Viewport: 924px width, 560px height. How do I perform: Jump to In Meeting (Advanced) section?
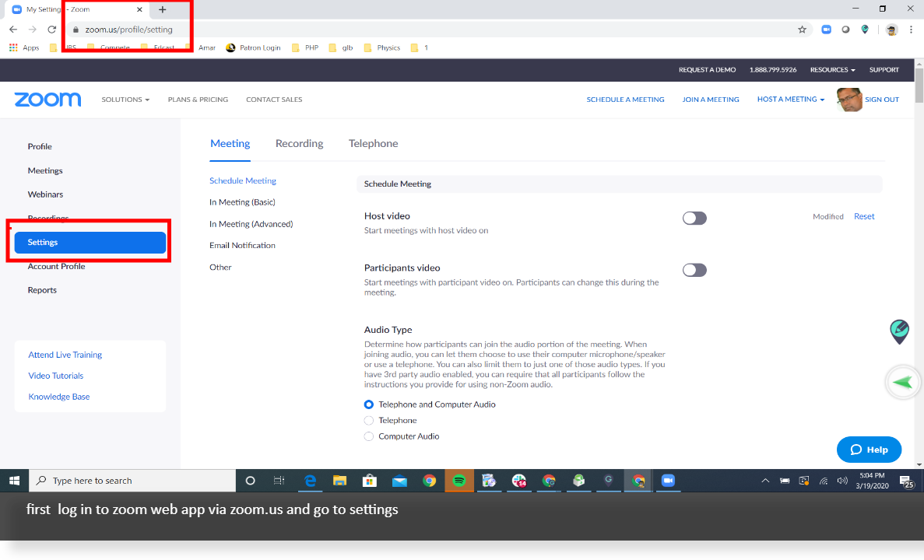click(251, 224)
